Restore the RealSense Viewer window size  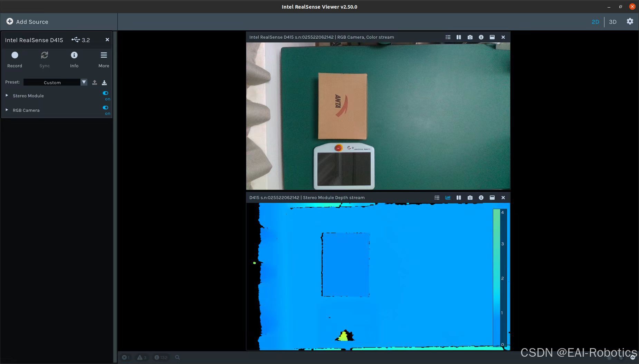(x=620, y=7)
